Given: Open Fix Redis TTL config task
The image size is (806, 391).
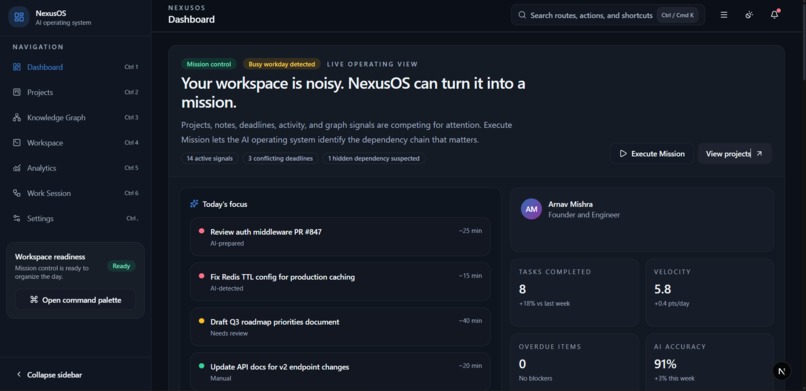Looking at the screenshot, I should pyautogui.click(x=340, y=282).
